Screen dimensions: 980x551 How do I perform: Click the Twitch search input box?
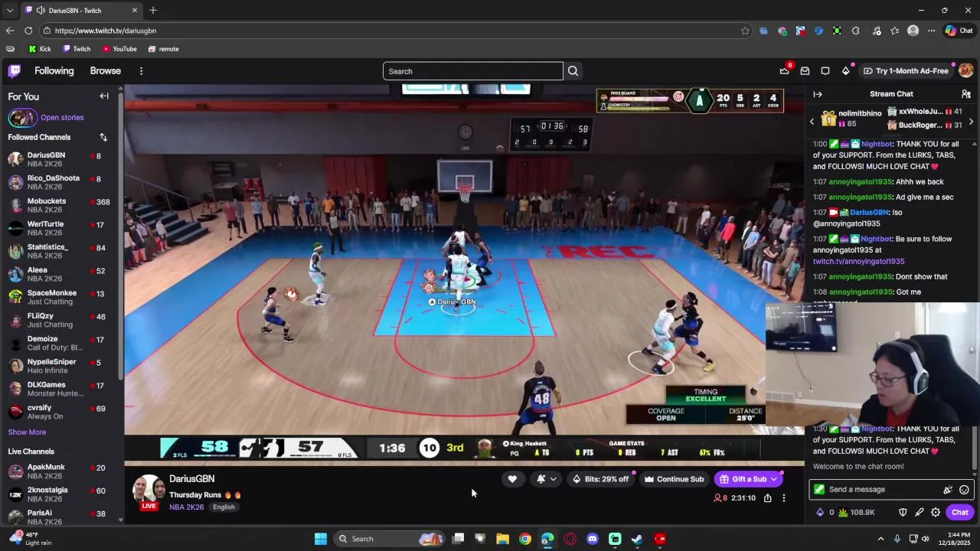(472, 71)
